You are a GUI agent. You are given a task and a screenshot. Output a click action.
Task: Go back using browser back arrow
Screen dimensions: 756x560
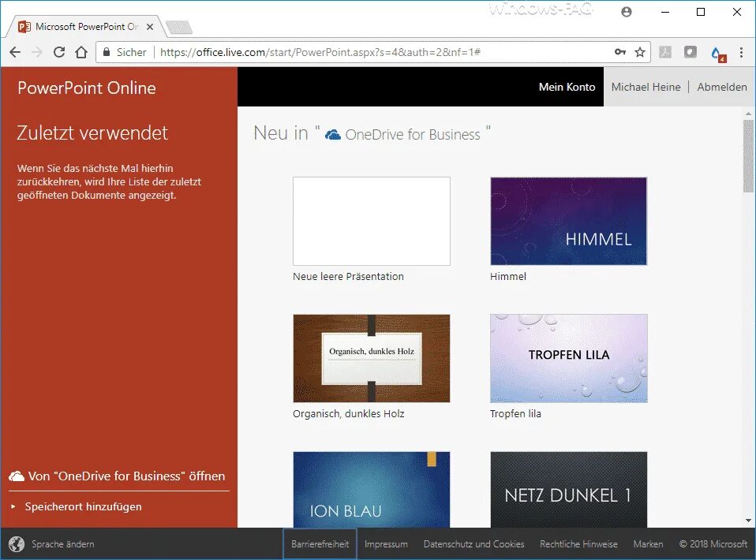(x=15, y=52)
